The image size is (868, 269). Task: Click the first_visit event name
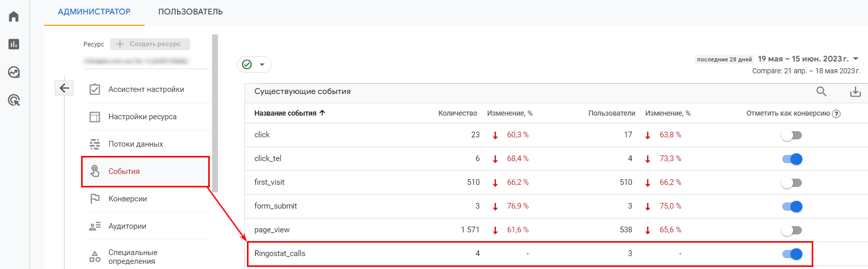click(269, 182)
